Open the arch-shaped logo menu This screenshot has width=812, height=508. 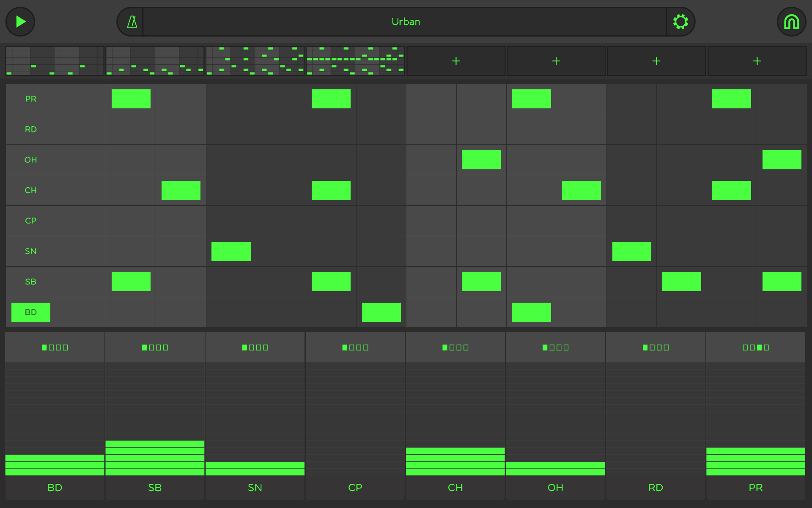pyautogui.click(x=791, y=22)
